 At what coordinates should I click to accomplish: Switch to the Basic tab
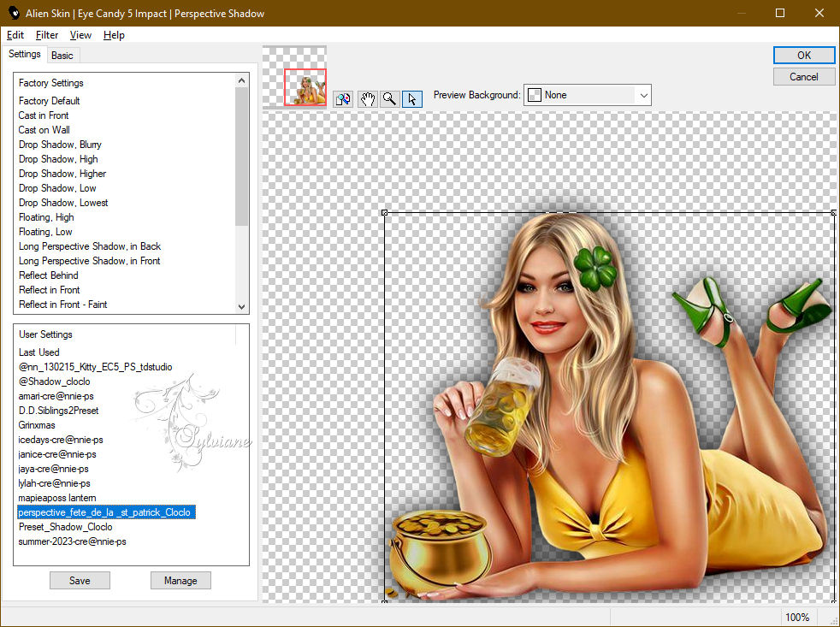[x=62, y=56]
